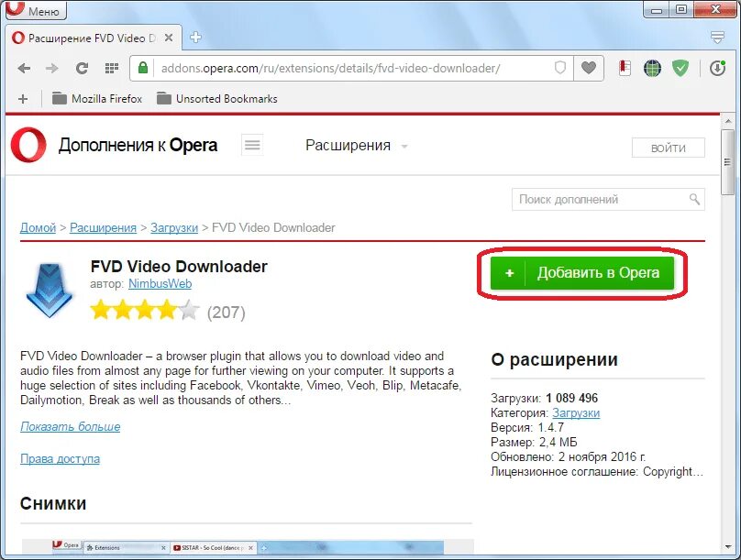Open author NimbusWeb link
Viewport: 741px width, 560px height.
160,284
